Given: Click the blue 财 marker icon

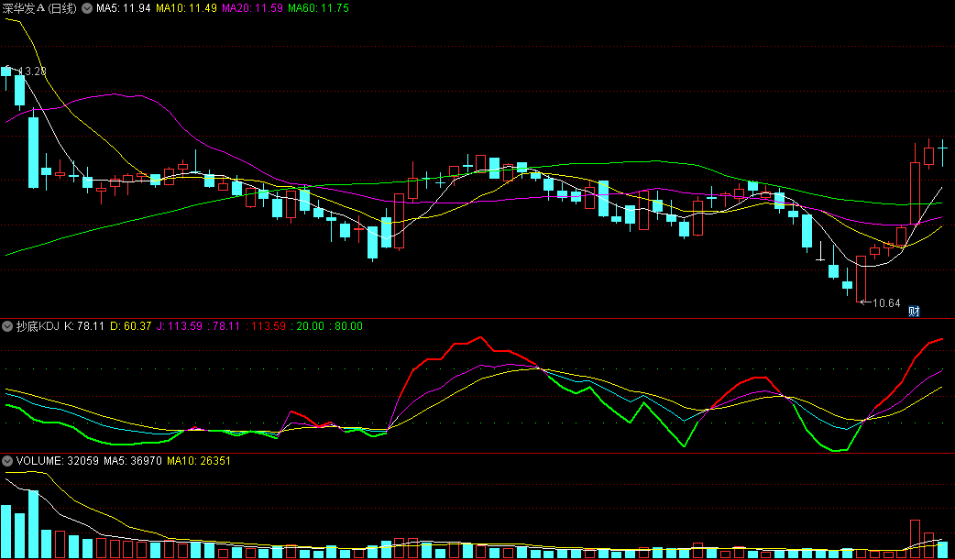Looking at the screenshot, I should tap(914, 312).
